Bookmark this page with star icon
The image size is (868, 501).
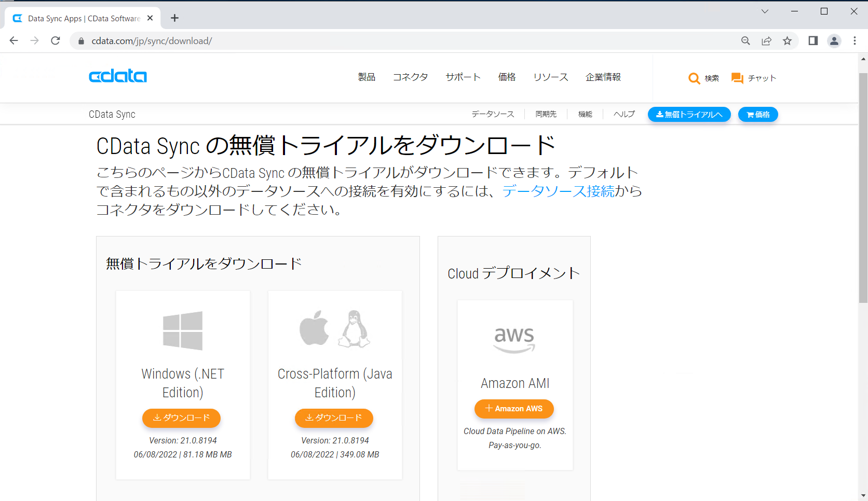(787, 41)
